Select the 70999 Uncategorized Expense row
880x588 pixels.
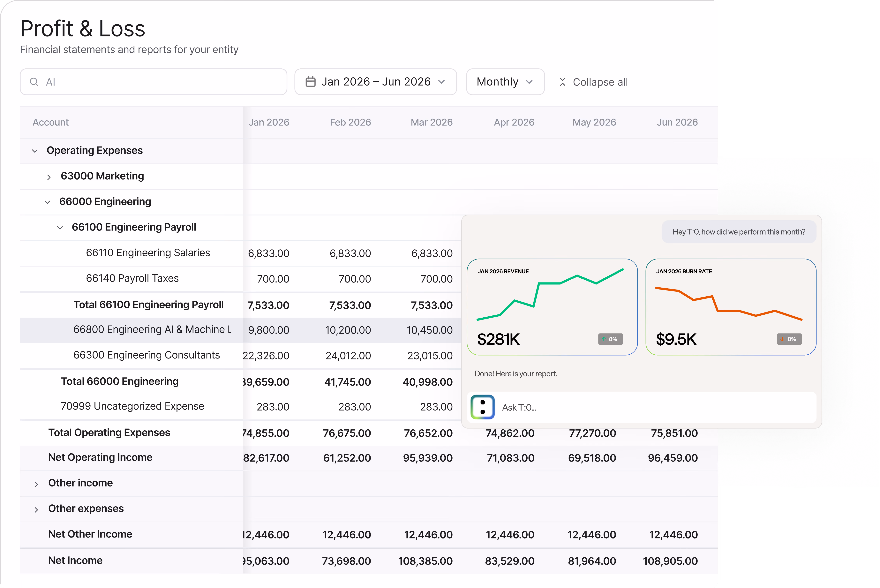(x=240, y=406)
